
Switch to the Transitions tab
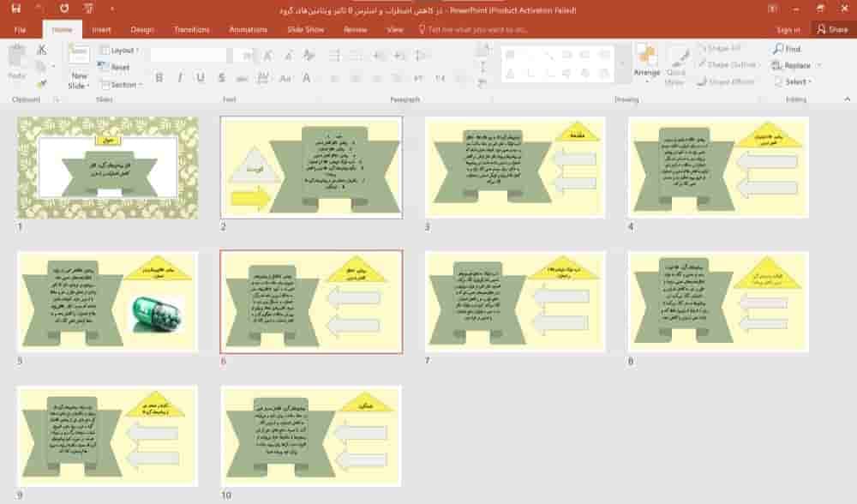(x=191, y=29)
